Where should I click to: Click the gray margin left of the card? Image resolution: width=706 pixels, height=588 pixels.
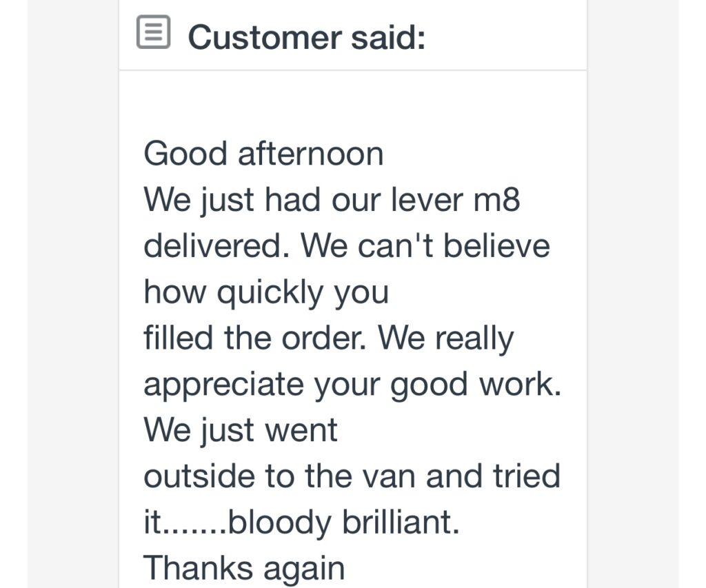(72, 294)
